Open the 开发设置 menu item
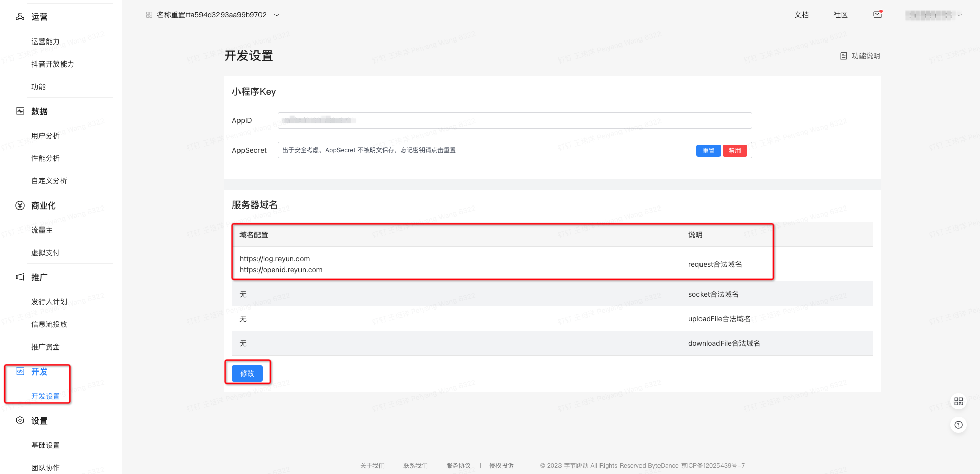Screen dimensions: 980x474 point(46,396)
